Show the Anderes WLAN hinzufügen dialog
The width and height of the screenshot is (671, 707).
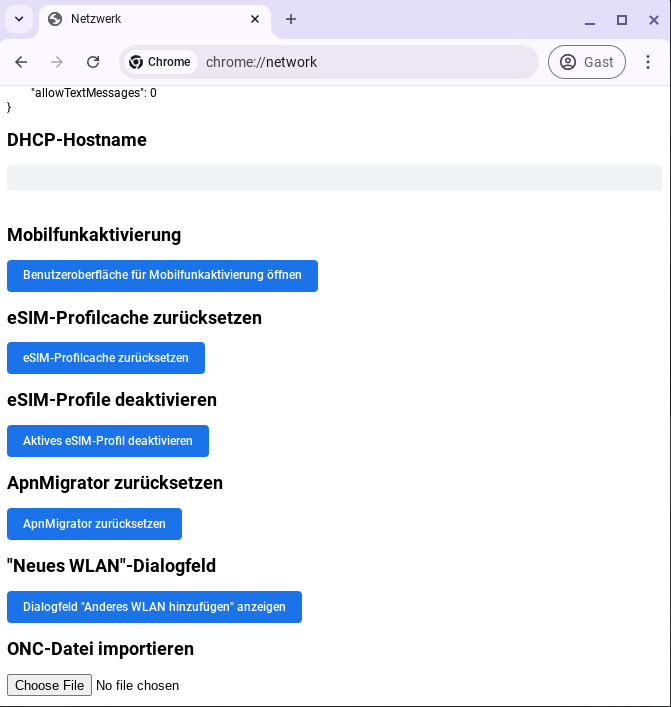(x=154, y=607)
